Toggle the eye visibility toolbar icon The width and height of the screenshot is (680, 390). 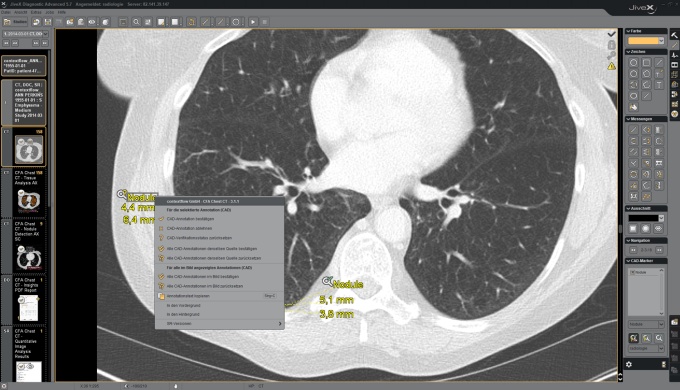[x=92, y=22]
